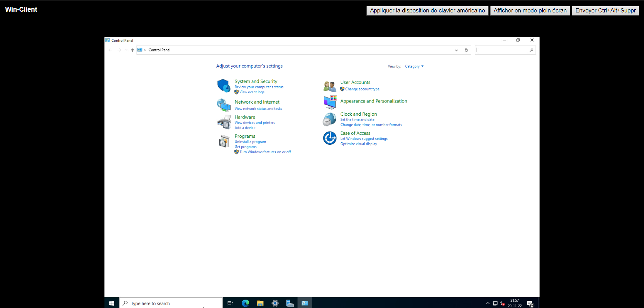
Task: Open the View by Category dropdown
Action: 414,66
